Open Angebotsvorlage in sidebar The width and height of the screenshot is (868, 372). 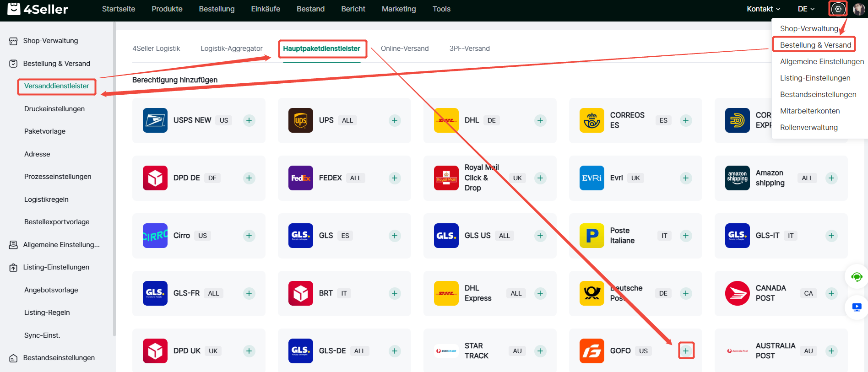(x=51, y=290)
